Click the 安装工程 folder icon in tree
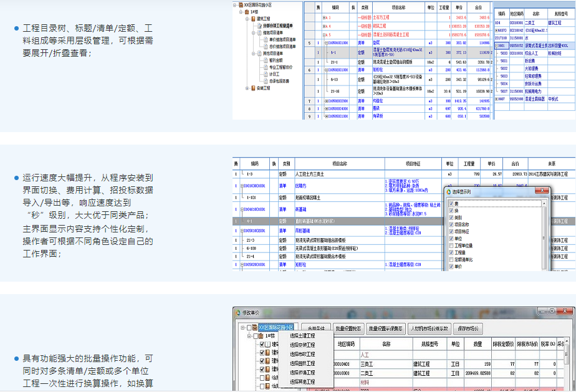Viewport: 576px width, 392px height. coord(253,88)
